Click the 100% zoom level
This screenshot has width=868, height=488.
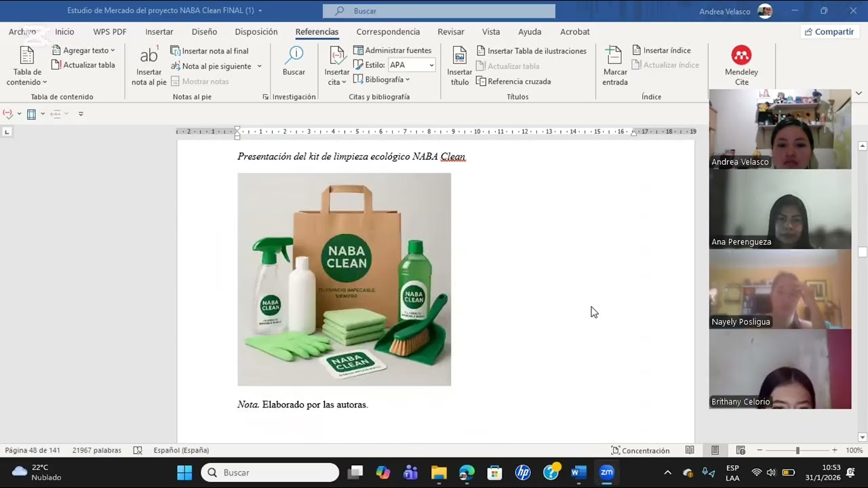click(x=854, y=450)
